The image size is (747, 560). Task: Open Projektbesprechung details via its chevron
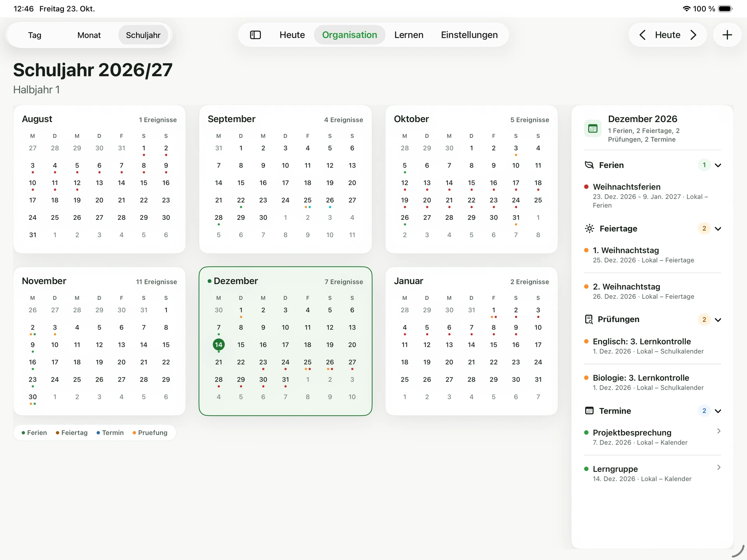pos(719,431)
